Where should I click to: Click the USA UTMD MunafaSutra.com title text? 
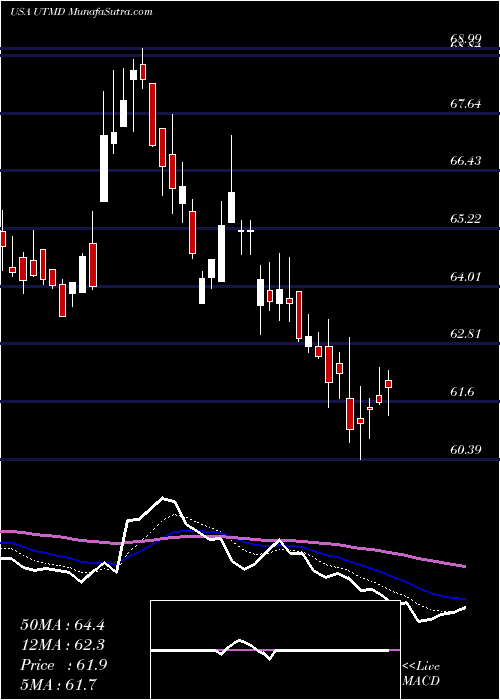click(81, 12)
